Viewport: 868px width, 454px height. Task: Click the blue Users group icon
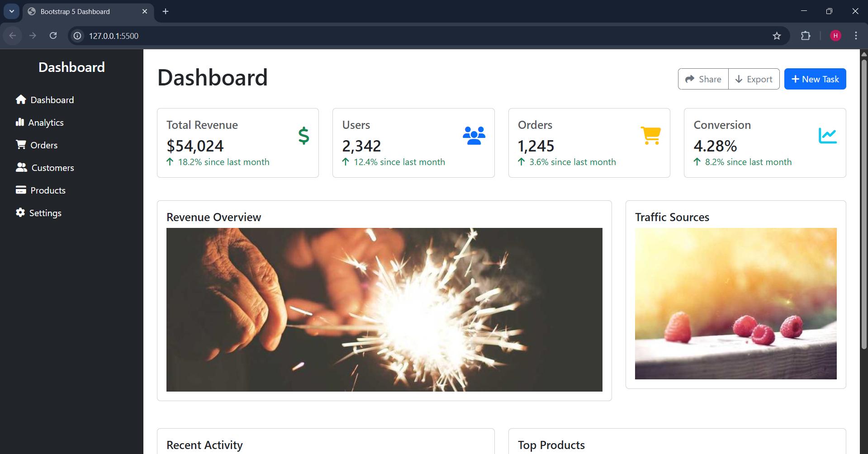click(474, 136)
